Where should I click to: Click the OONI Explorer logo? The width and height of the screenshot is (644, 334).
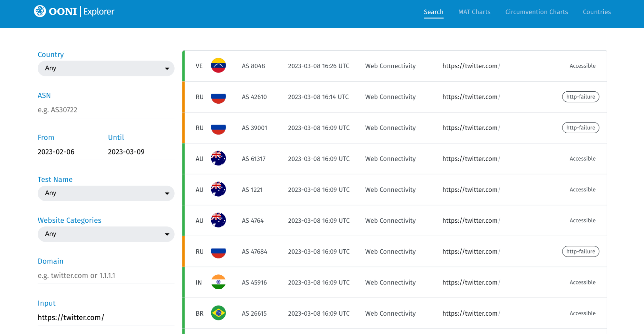(74, 12)
